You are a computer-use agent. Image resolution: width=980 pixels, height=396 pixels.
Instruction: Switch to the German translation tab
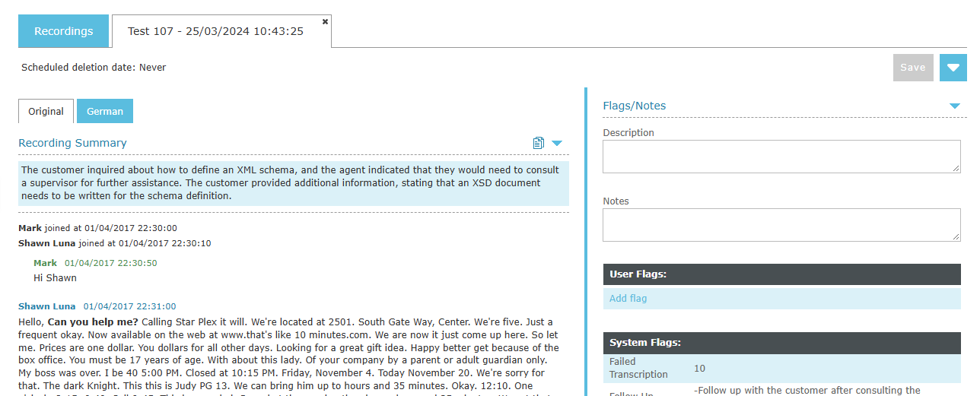click(x=105, y=111)
